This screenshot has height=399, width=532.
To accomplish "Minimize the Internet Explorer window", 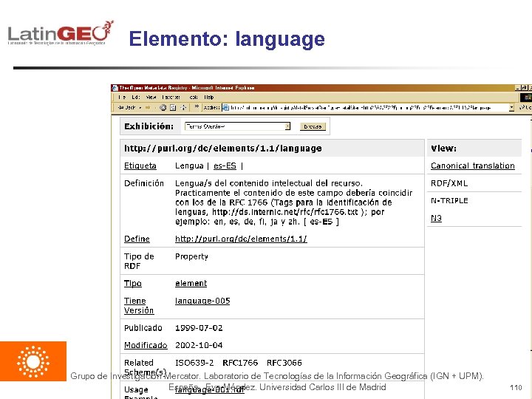I will [x=518, y=88].
